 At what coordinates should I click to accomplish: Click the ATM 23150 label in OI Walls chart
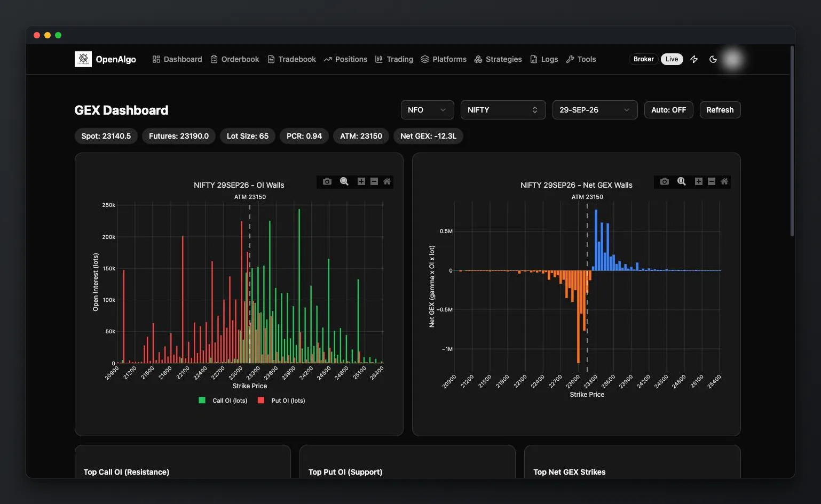250,197
